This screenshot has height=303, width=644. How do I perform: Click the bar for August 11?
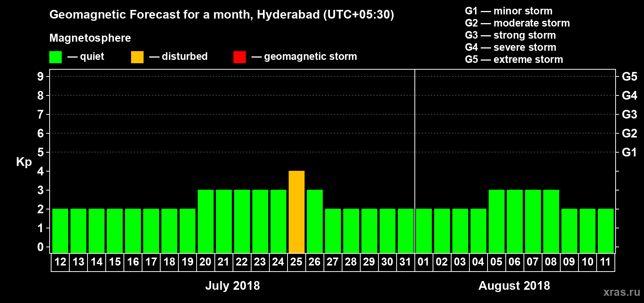point(606,231)
